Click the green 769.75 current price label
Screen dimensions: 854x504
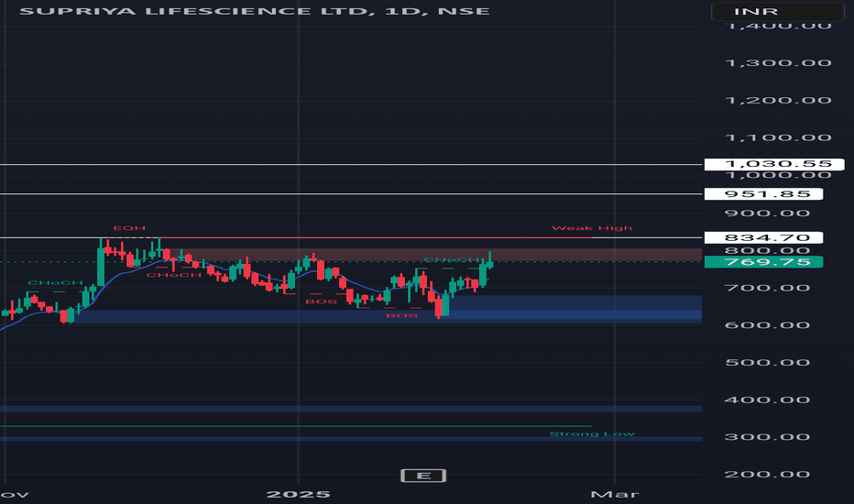coord(763,262)
